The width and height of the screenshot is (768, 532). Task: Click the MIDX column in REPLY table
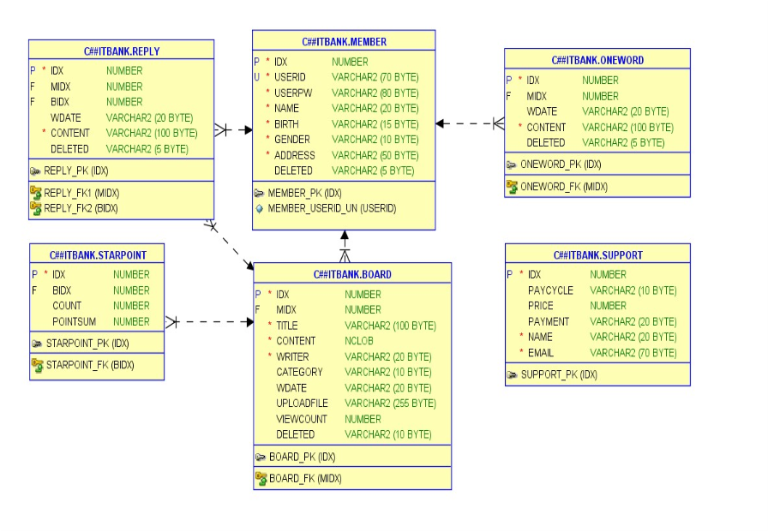[60, 87]
